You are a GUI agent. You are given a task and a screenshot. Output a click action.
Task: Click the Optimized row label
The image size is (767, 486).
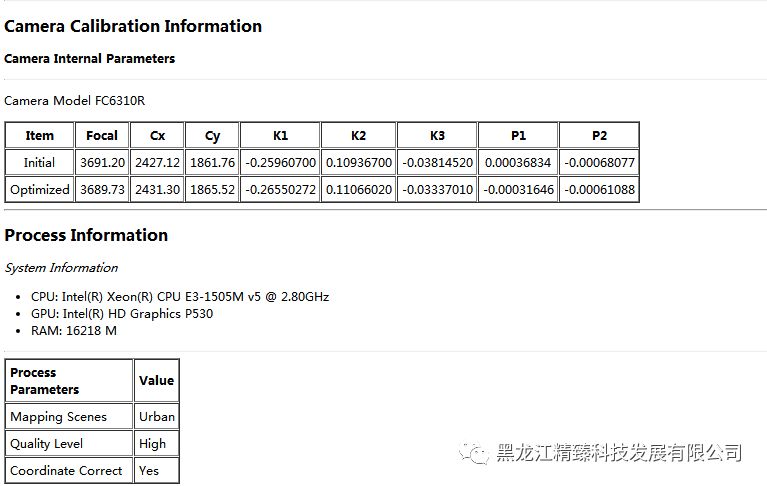[x=40, y=189]
